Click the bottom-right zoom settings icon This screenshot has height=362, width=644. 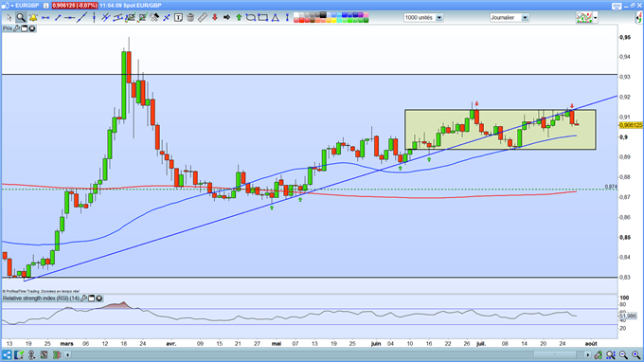click(598, 354)
